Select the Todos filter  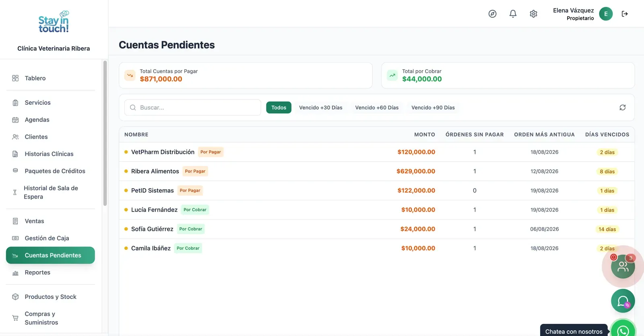pos(279,108)
